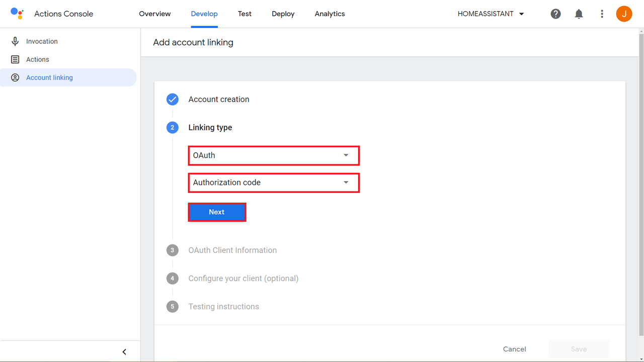Select Account linking in the sidebar
This screenshot has height=362, width=644.
pyautogui.click(x=68, y=77)
